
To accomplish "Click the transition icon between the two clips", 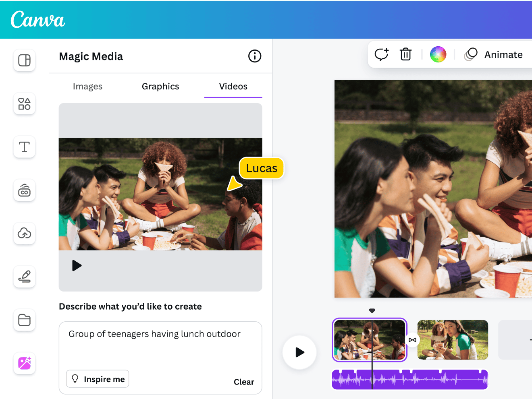I will (413, 340).
